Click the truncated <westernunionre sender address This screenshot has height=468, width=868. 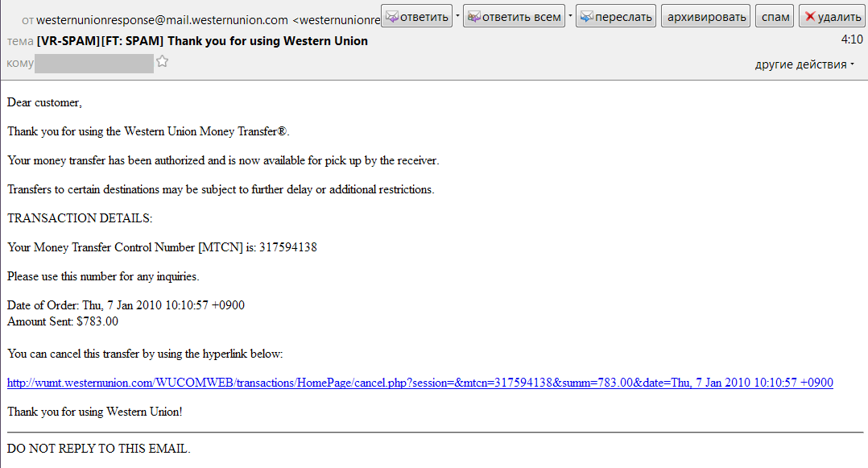(336, 19)
